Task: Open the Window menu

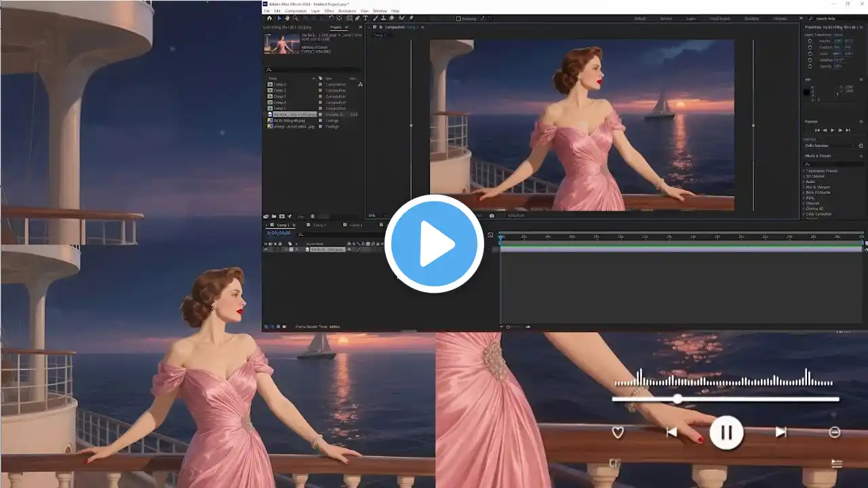Action: (380, 11)
